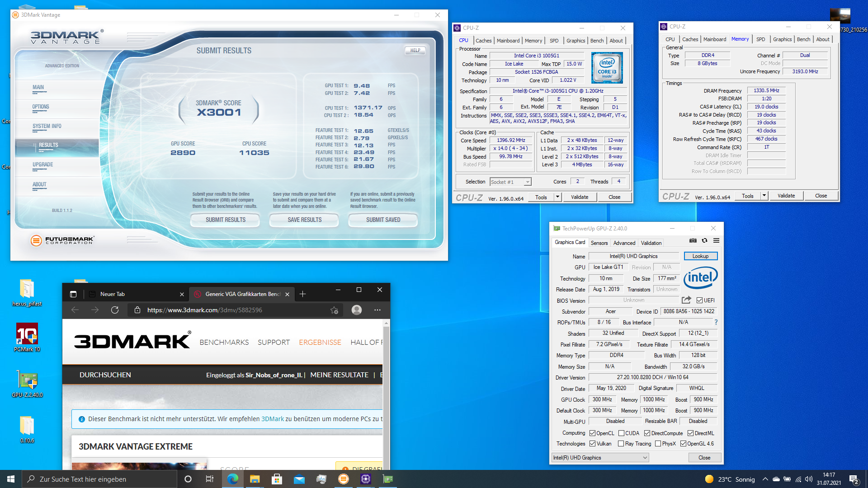Click the BIOS export share icon
Viewport: 868px width, 488px height.
coord(686,300)
